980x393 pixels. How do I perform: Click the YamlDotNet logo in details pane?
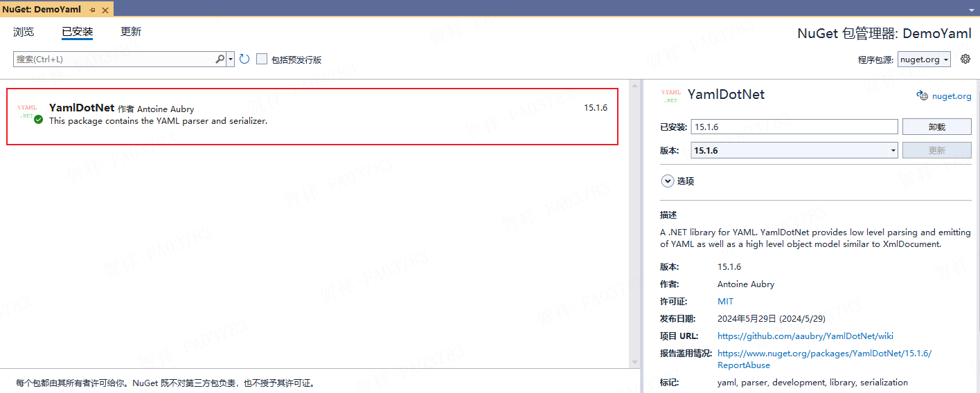click(x=671, y=96)
